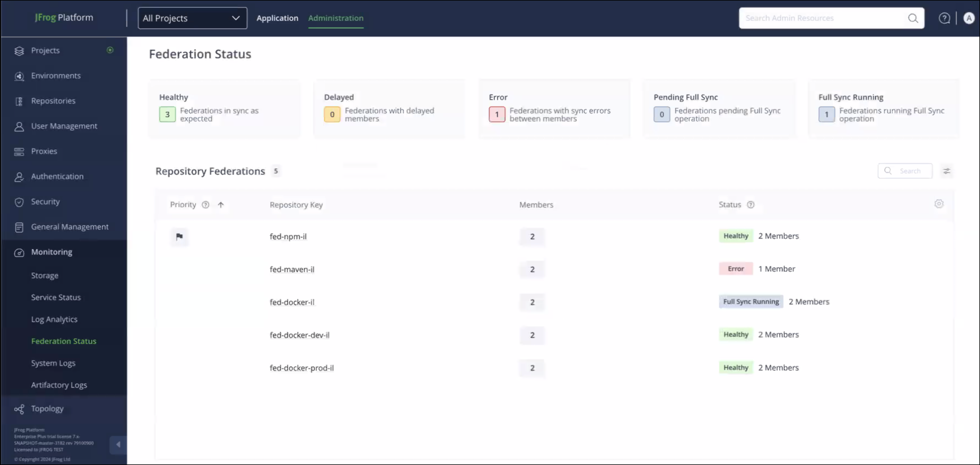The height and width of the screenshot is (465, 980).
Task: Open Federation Status page link
Action: (63, 341)
